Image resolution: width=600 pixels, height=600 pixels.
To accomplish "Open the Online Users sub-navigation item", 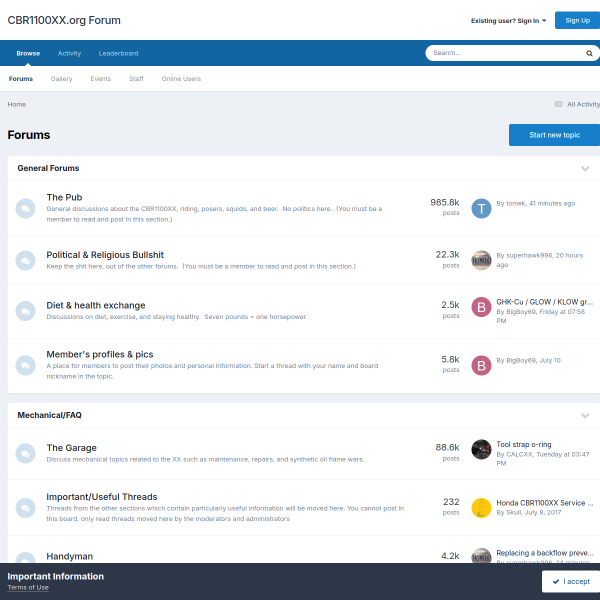I will coord(181,78).
